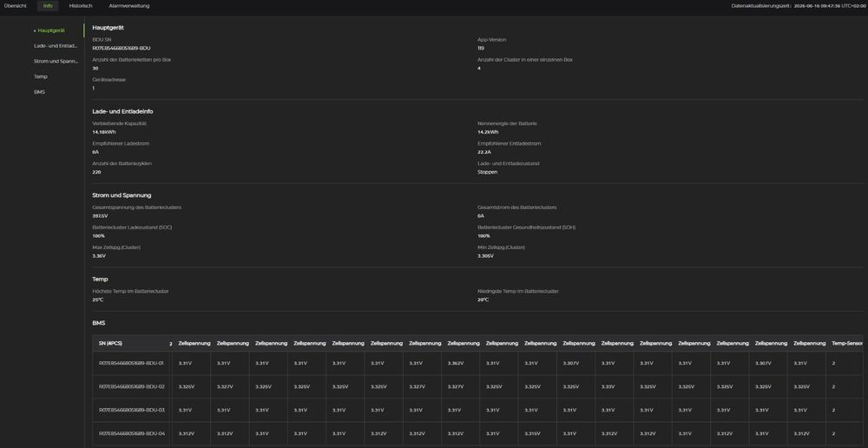Open the Übersicht tab
Viewport: 868px width, 448px height.
(x=15, y=5)
